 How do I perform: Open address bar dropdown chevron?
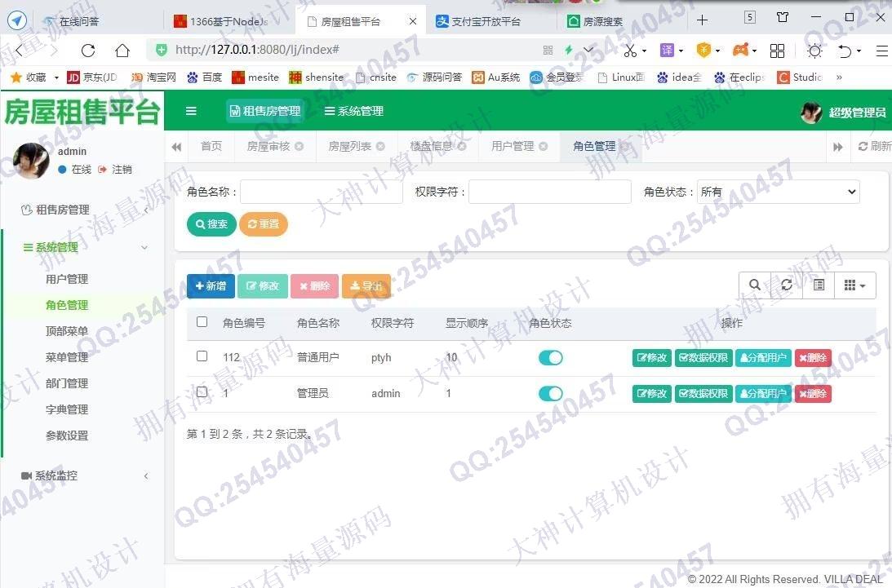pos(588,50)
